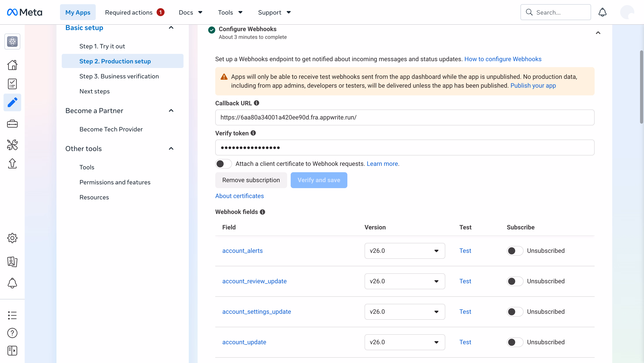This screenshot has height=363, width=644.
Task: Open Required actions
Action: click(129, 12)
